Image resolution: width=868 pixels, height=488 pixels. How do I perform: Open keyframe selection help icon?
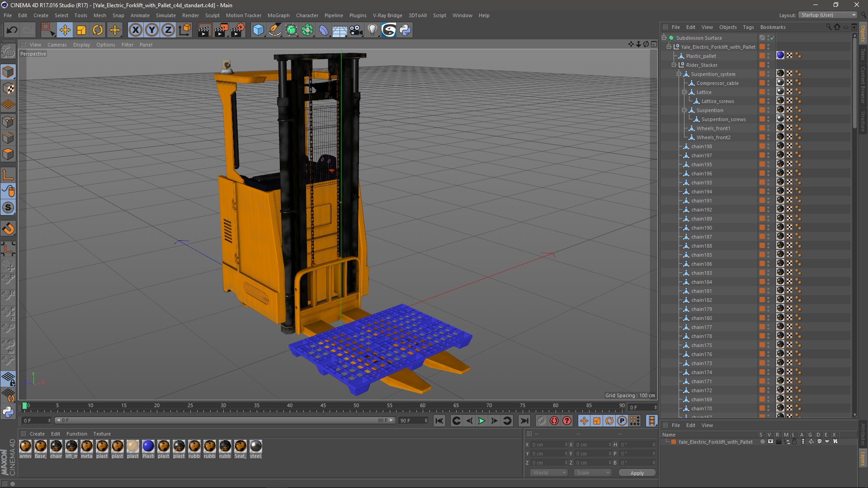567,421
